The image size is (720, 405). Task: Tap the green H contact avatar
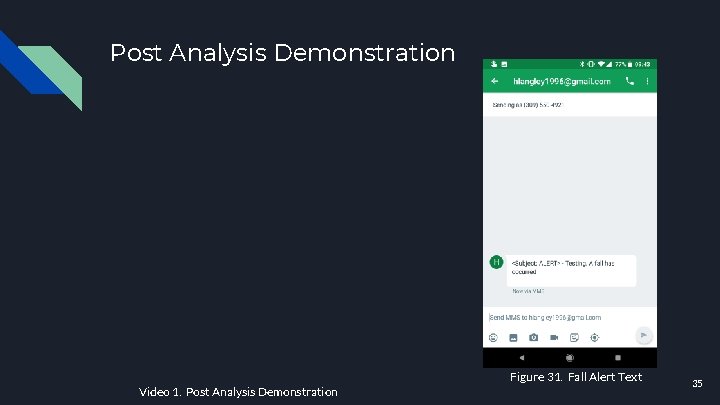coord(496,262)
